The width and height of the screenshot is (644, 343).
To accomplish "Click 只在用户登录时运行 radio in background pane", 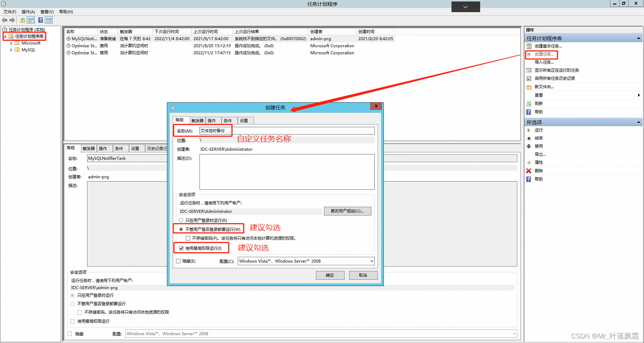I will click(72, 295).
